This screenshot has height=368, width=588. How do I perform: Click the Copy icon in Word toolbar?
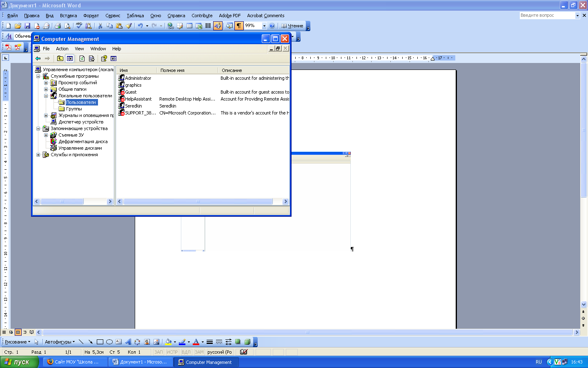pos(109,26)
